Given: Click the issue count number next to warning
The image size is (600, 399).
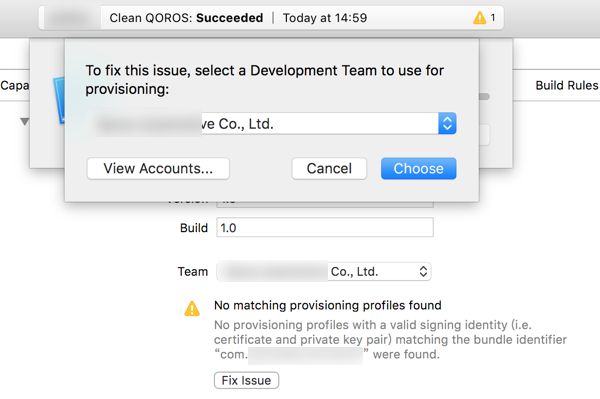Looking at the screenshot, I should pos(493,18).
